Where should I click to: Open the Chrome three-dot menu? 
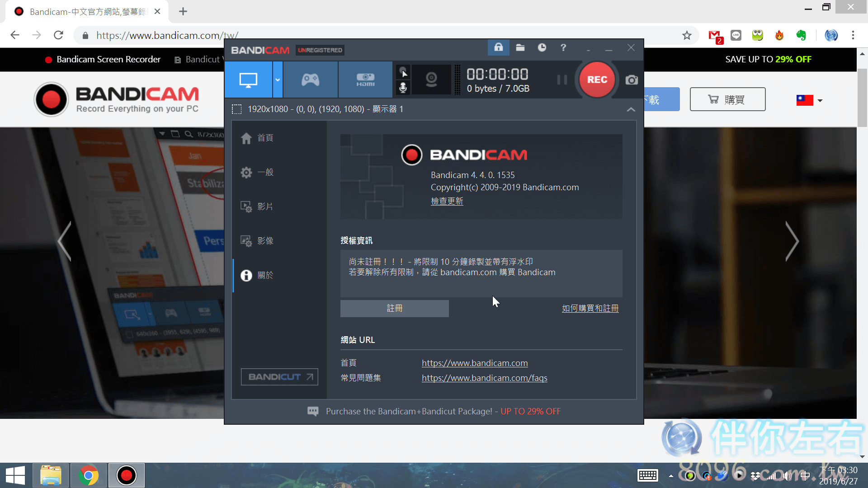coord(853,35)
